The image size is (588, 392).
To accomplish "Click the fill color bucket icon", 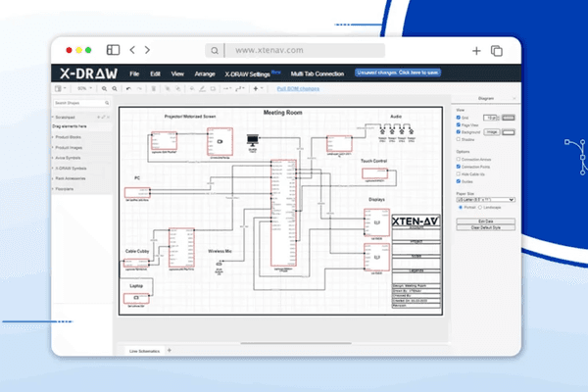I will (x=192, y=89).
